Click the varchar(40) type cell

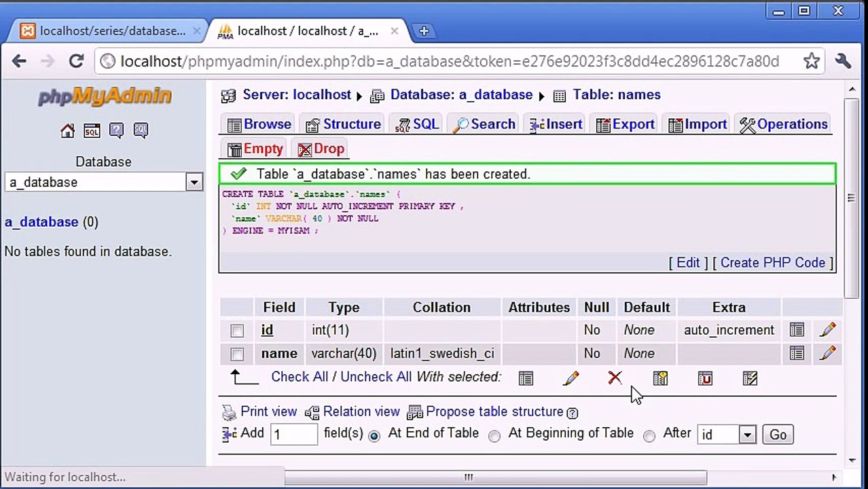coord(344,353)
